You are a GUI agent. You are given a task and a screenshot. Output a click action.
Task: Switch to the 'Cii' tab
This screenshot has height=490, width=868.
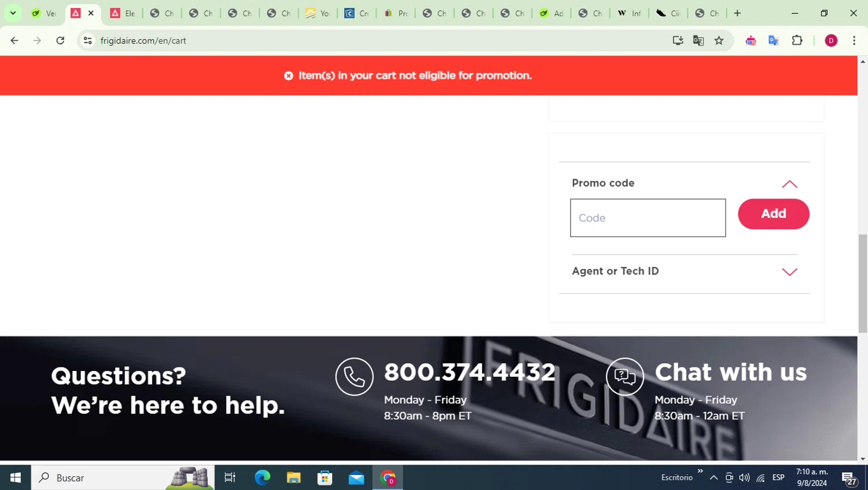668,13
